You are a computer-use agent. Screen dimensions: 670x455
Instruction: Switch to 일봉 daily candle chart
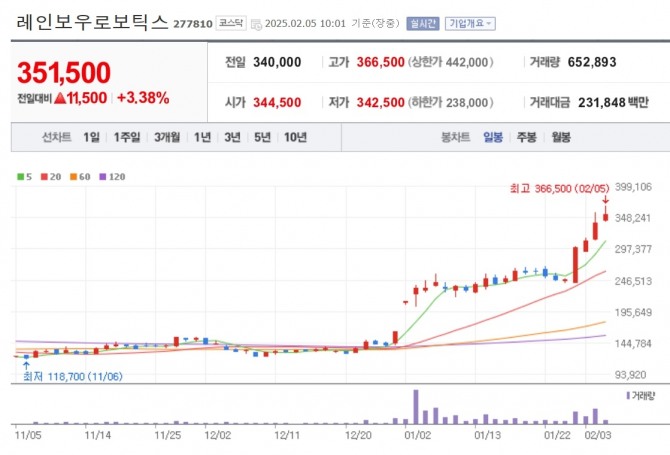click(x=493, y=137)
